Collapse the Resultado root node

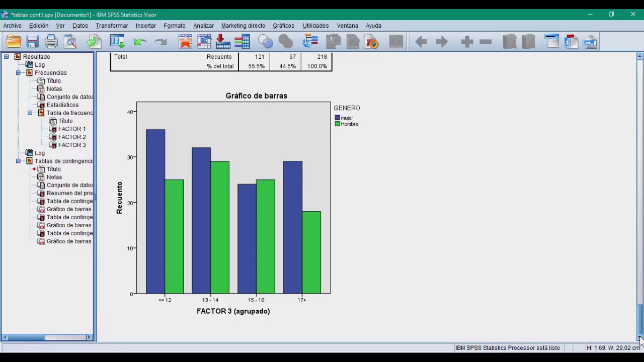[6, 57]
